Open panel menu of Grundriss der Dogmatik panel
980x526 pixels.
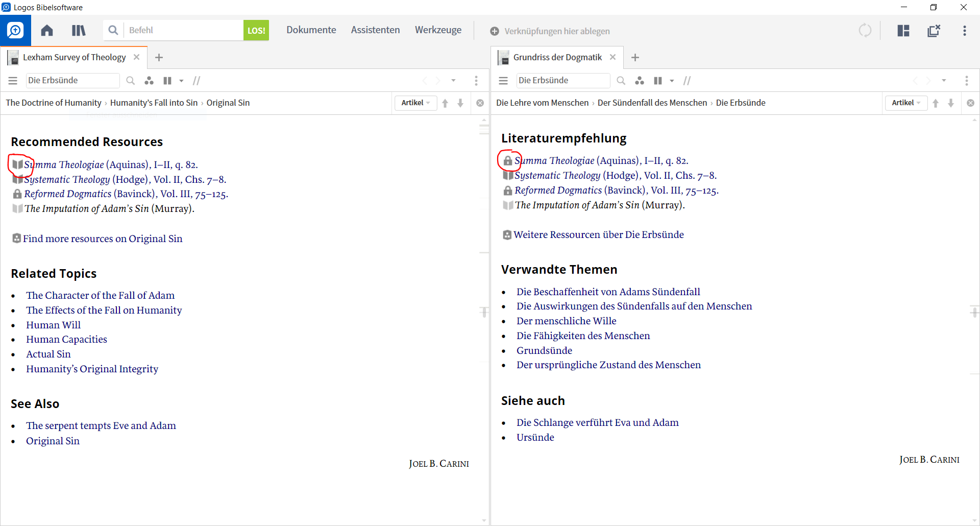pos(967,81)
